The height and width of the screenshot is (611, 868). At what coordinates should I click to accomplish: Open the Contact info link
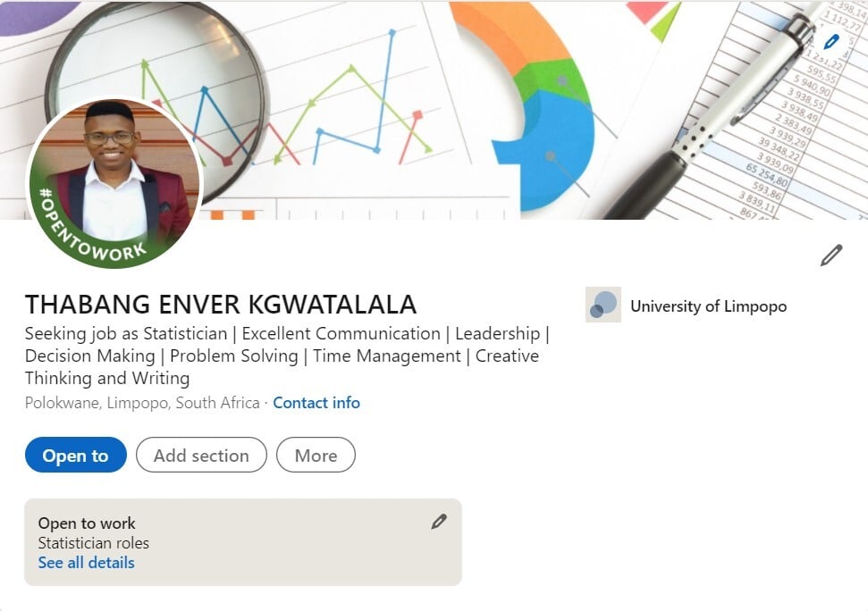(x=316, y=403)
